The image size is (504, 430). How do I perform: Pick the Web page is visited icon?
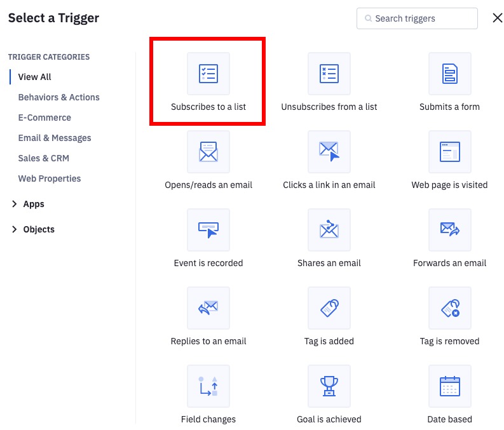[x=450, y=152]
